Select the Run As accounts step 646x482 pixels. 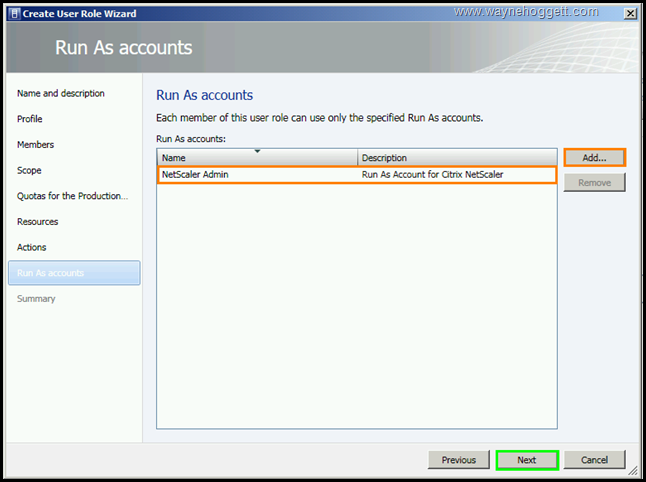tap(51, 273)
